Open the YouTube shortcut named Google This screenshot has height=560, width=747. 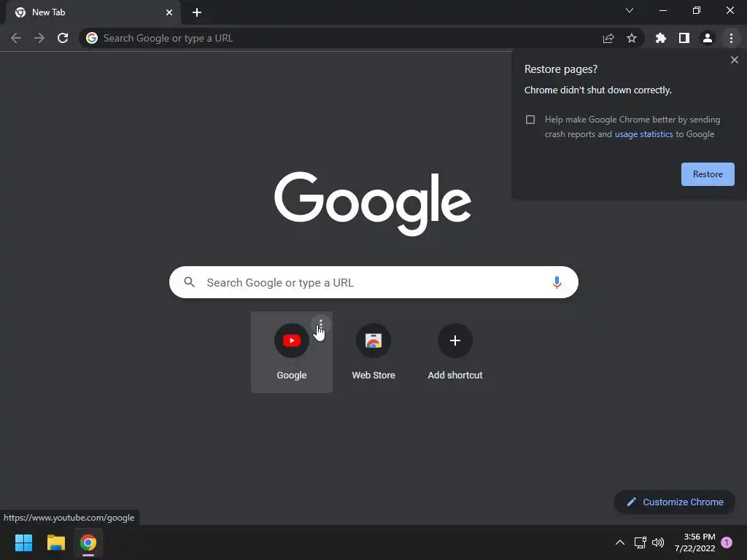(x=292, y=352)
